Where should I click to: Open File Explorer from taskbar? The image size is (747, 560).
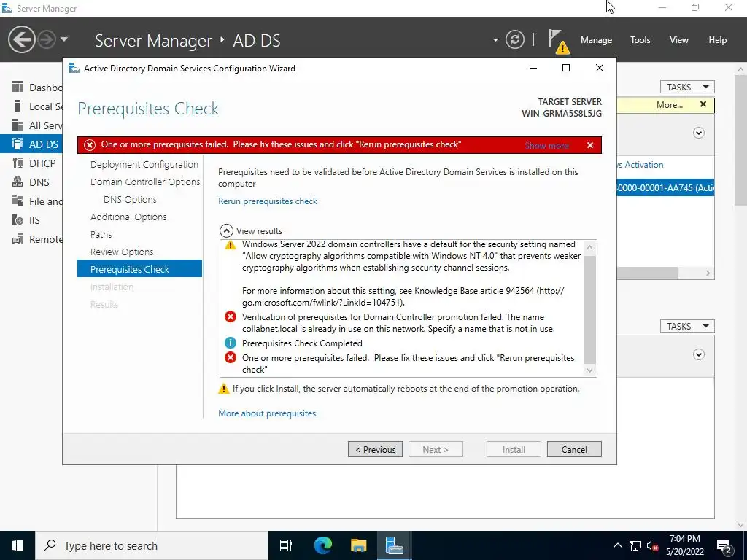click(359, 545)
